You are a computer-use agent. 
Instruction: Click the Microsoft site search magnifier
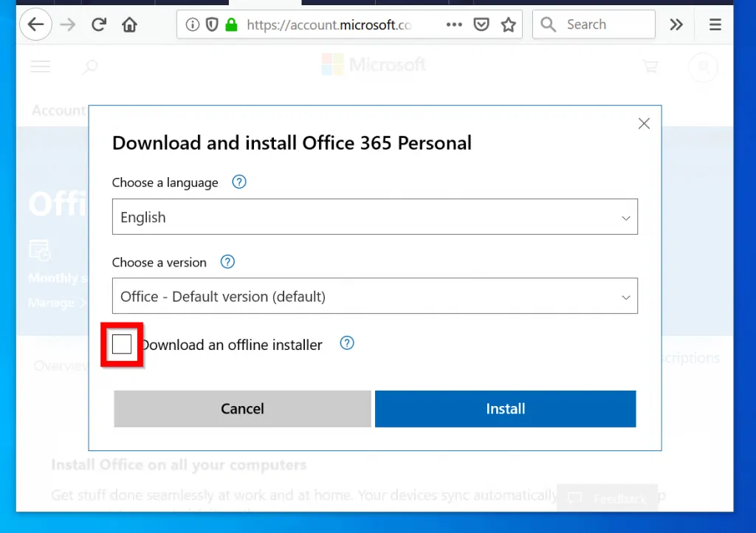point(89,66)
